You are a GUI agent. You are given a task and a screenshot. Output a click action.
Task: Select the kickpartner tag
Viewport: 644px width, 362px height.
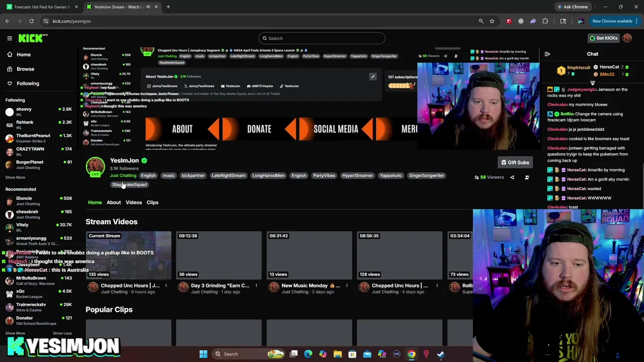tap(193, 175)
